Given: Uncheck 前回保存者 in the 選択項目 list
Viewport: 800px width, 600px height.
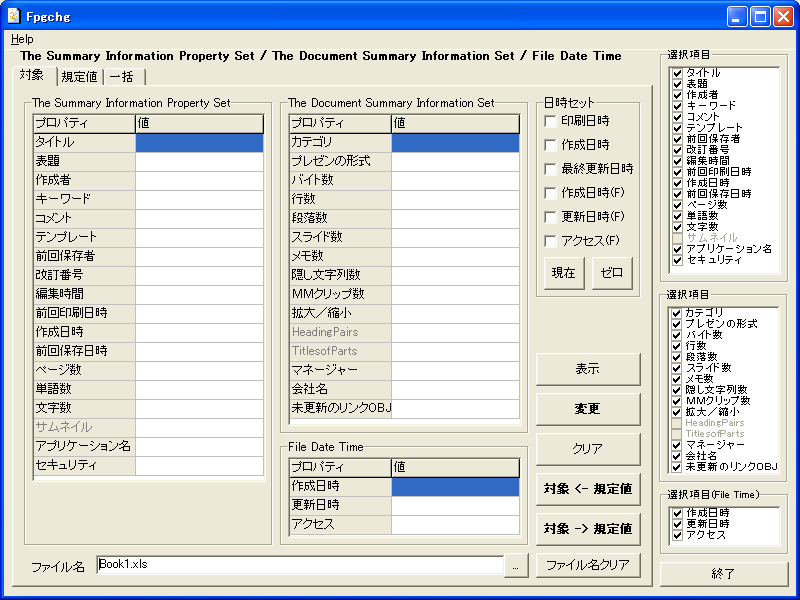Looking at the screenshot, I should pos(678,139).
